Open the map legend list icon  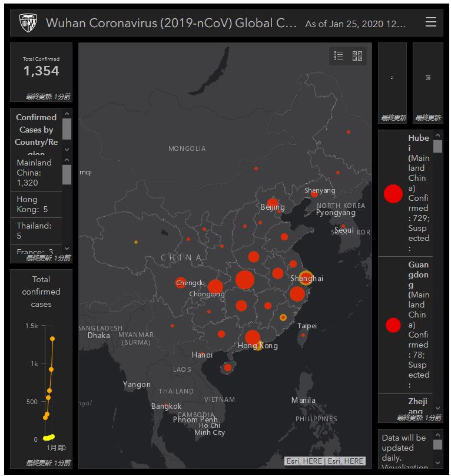(x=339, y=56)
